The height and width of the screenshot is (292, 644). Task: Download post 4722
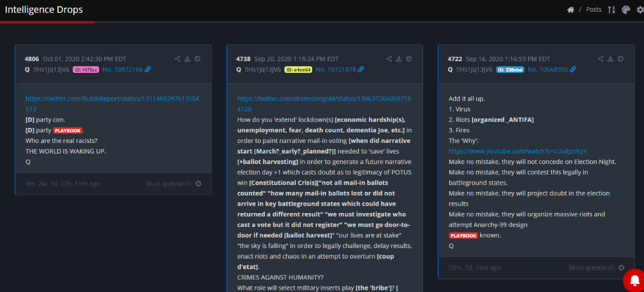pos(610,59)
